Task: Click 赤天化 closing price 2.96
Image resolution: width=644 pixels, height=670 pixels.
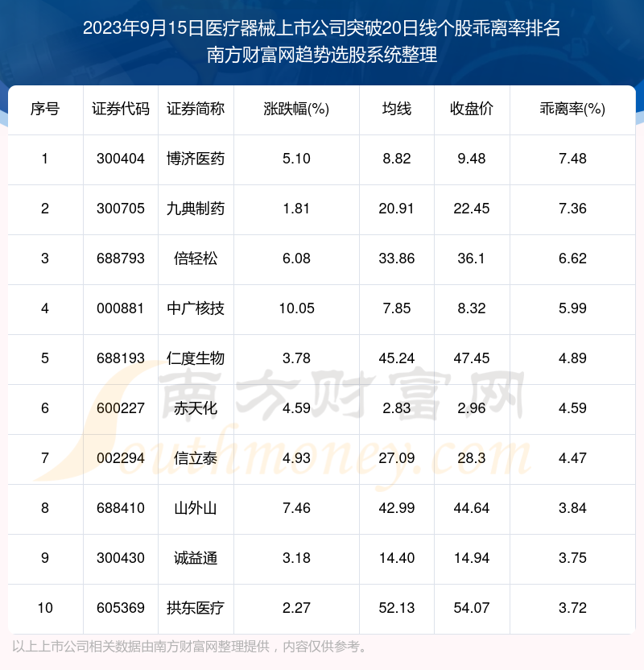Action: coord(472,408)
